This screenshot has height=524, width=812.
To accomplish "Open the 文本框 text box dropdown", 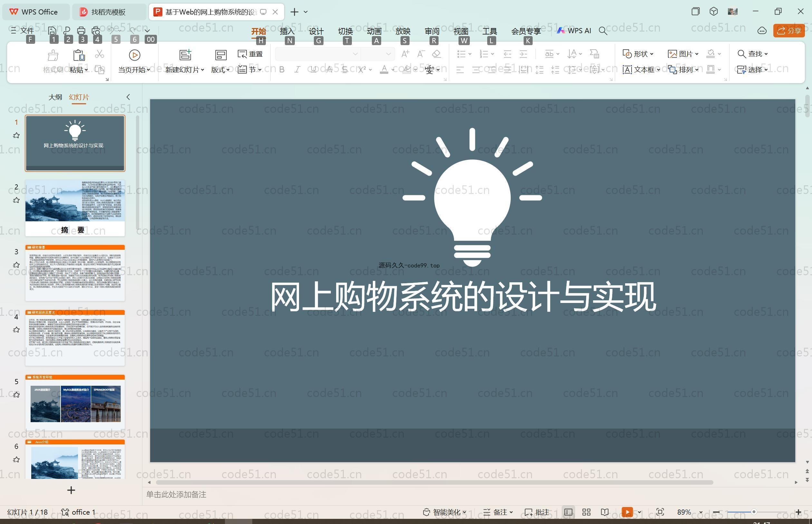I will [641, 70].
